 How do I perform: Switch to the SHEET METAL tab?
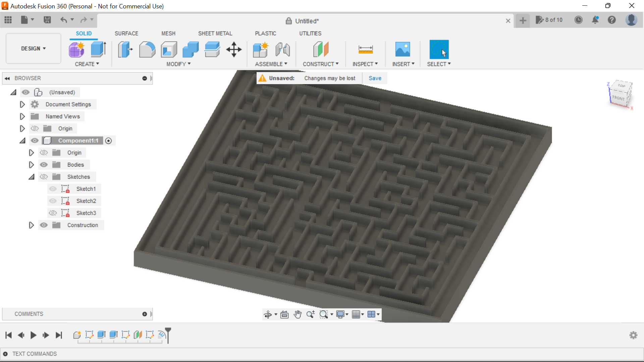(215, 33)
